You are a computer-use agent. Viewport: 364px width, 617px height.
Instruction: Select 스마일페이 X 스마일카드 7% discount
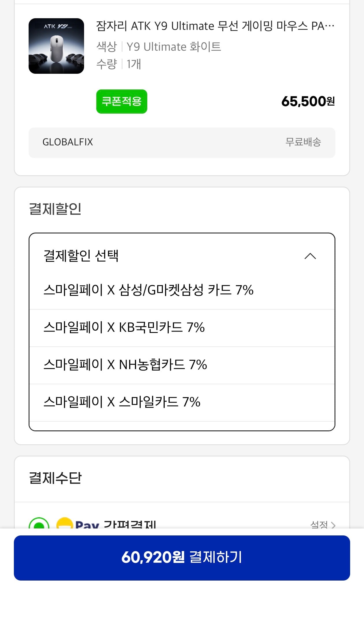[x=122, y=402]
